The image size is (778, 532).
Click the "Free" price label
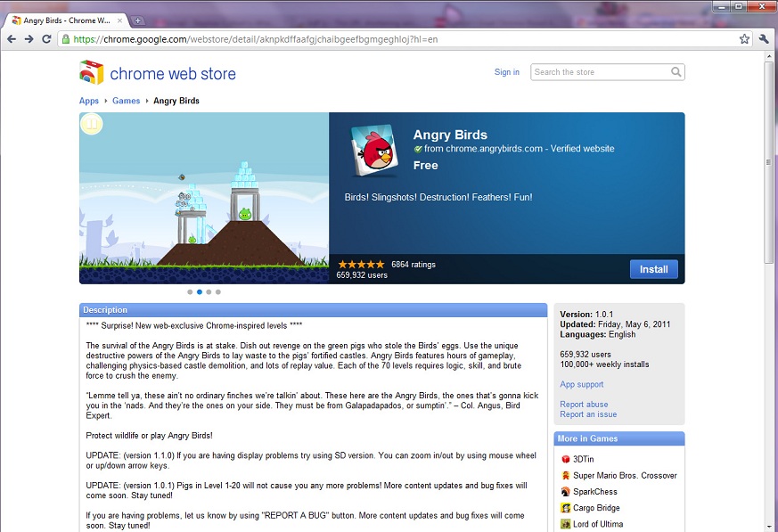[x=425, y=165]
